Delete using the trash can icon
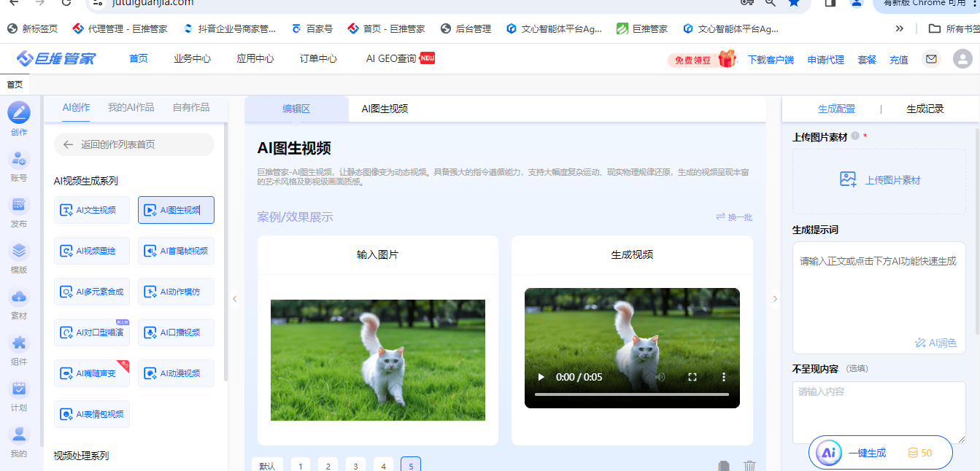980x471 pixels. tap(749, 466)
